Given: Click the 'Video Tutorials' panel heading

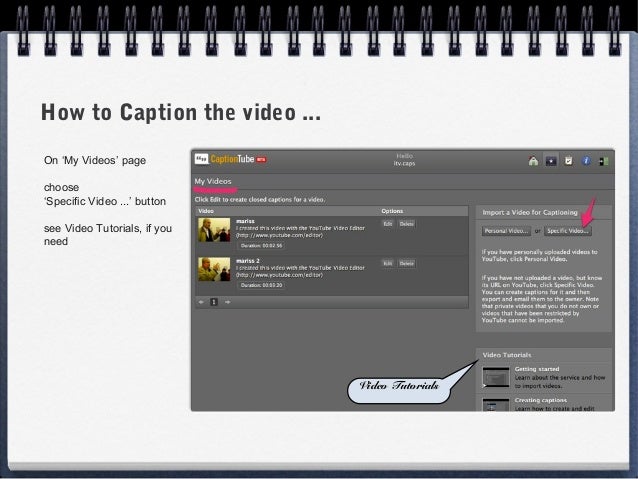Looking at the screenshot, I should click(x=507, y=355).
